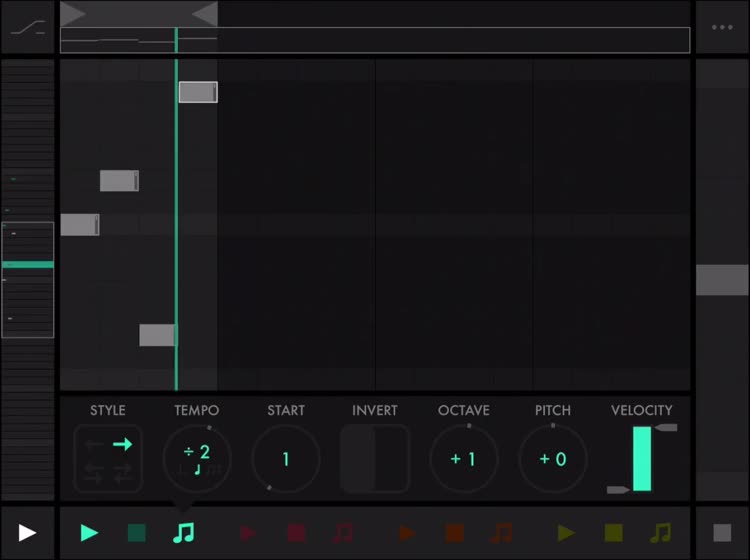750x560 pixels.
Task: Select the highlighted topmost note block
Action: pos(198,92)
